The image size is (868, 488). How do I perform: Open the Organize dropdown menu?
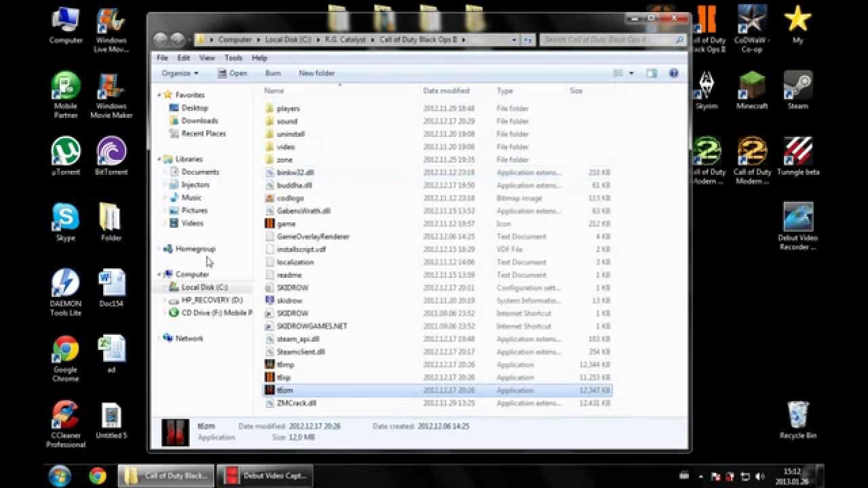[x=180, y=73]
